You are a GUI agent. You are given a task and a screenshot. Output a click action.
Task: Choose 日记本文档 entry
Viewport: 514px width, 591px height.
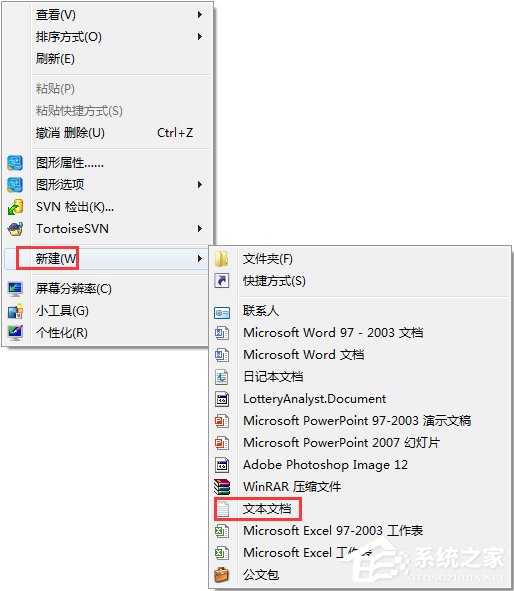point(360,377)
